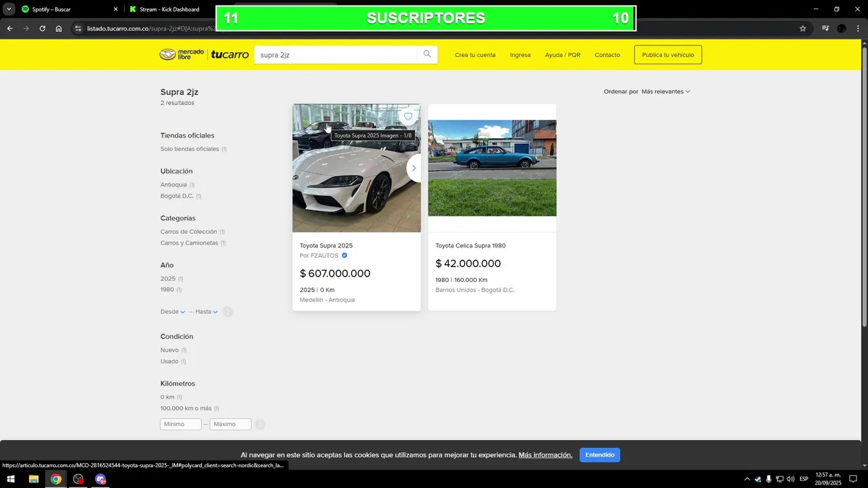Click the taskbar clock showing 12:57 a. m.
This screenshot has width=868, height=488.
[x=828, y=479]
